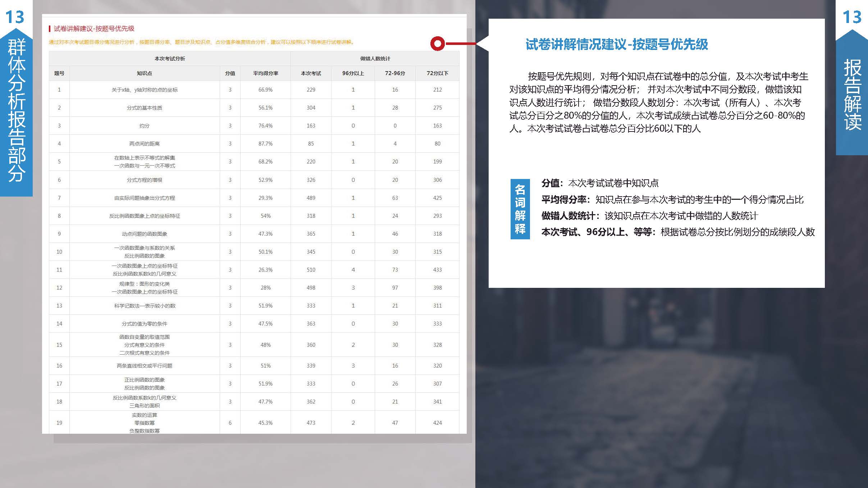Click 实数的运算 in row 19
Screen dimensions: 868x488
145,415
